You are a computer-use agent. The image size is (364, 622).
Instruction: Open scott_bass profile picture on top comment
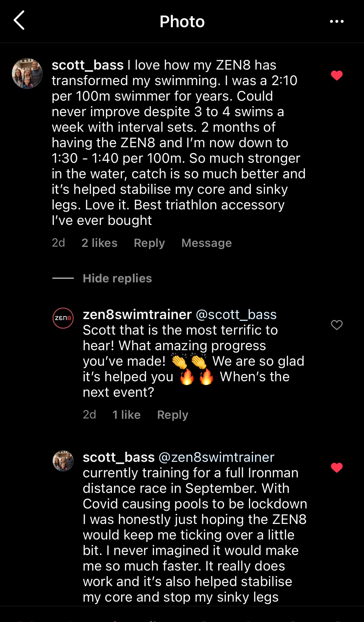click(27, 73)
